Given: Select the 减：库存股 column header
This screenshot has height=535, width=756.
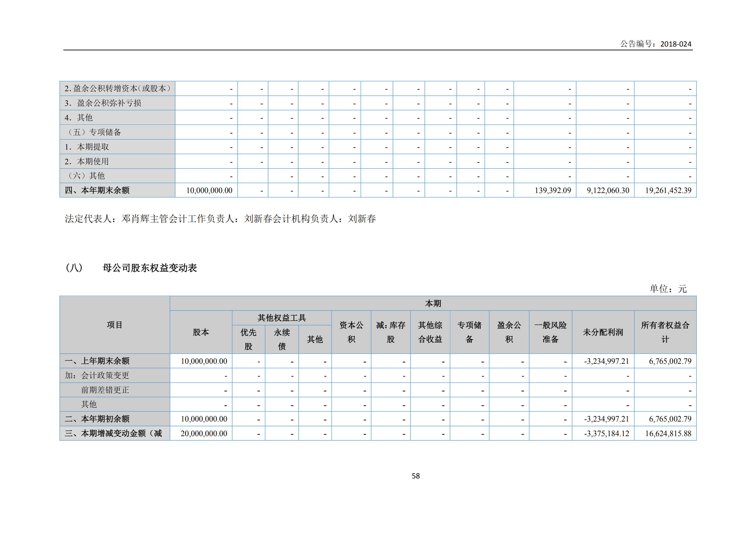Looking at the screenshot, I should pyautogui.click(x=391, y=332).
